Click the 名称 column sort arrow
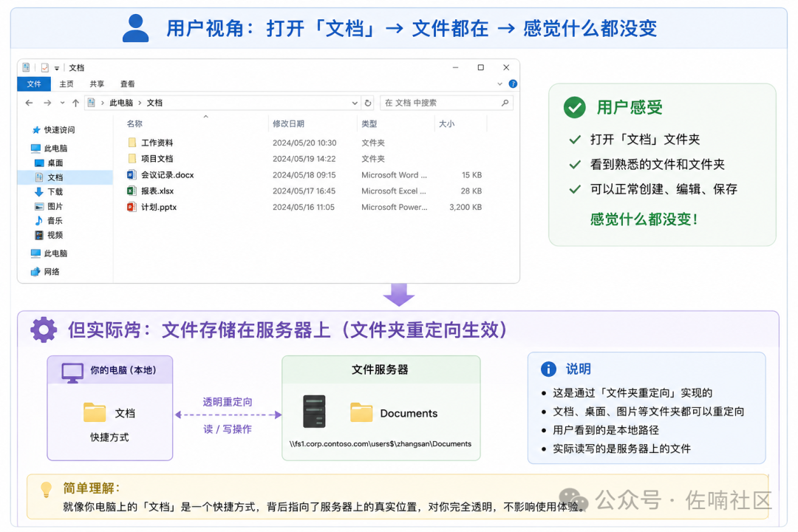The width and height of the screenshot is (798, 532). tap(205, 117)
